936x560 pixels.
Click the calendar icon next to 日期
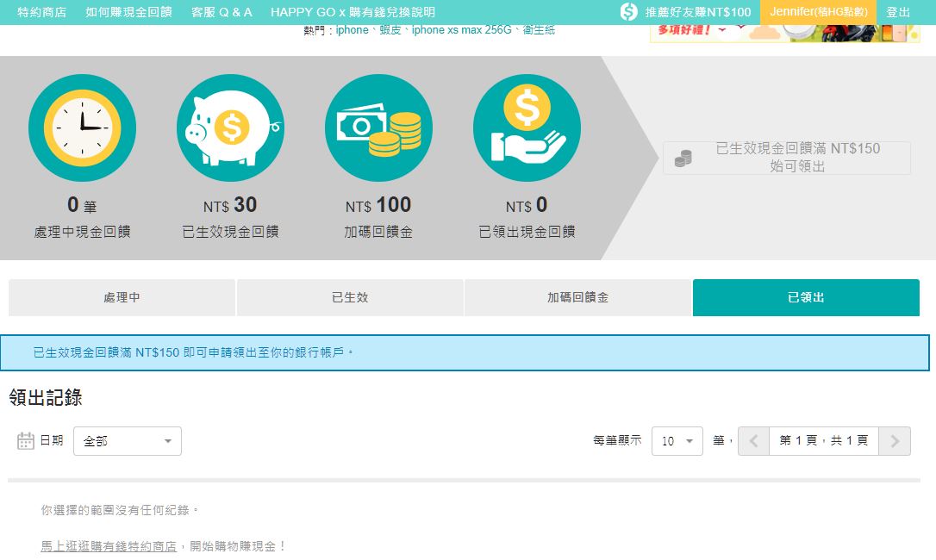(26, 441)
